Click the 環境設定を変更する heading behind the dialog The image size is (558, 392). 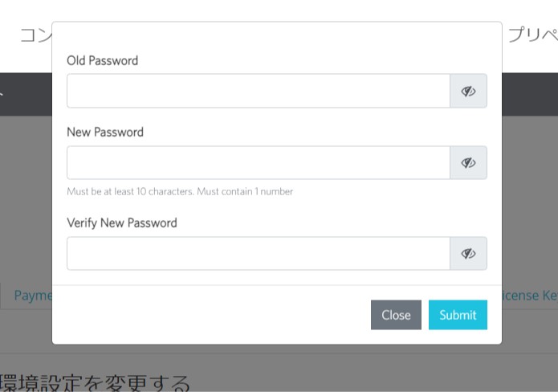[x=94, y=383]
